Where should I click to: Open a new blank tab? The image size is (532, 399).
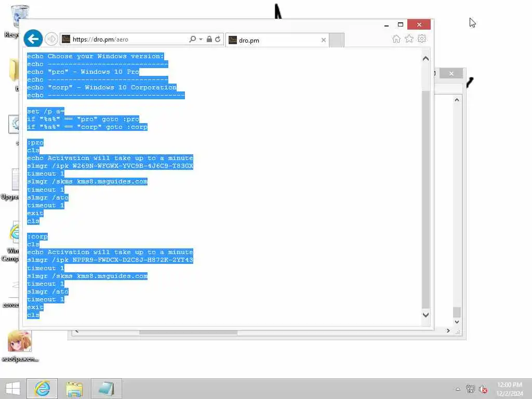pos(337,40)
